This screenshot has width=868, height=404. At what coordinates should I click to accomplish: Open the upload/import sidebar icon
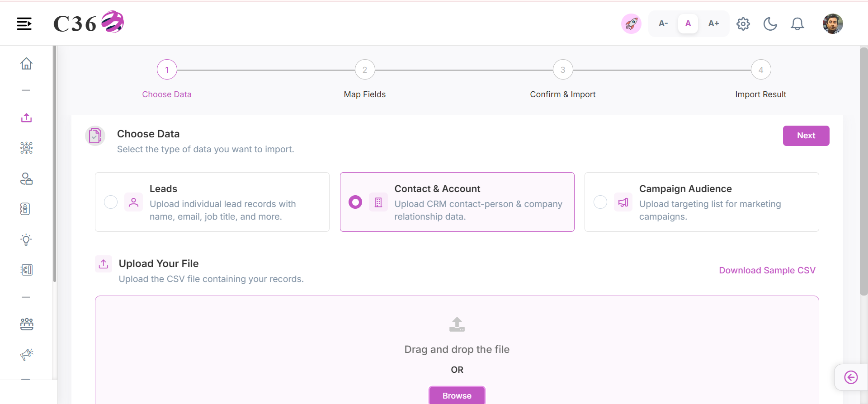click(26, 118)
